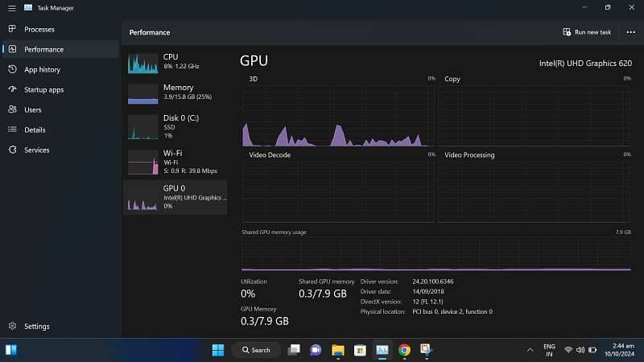
Task: Open the Users page
Action: pyautogui.click(x=32, y=109)
